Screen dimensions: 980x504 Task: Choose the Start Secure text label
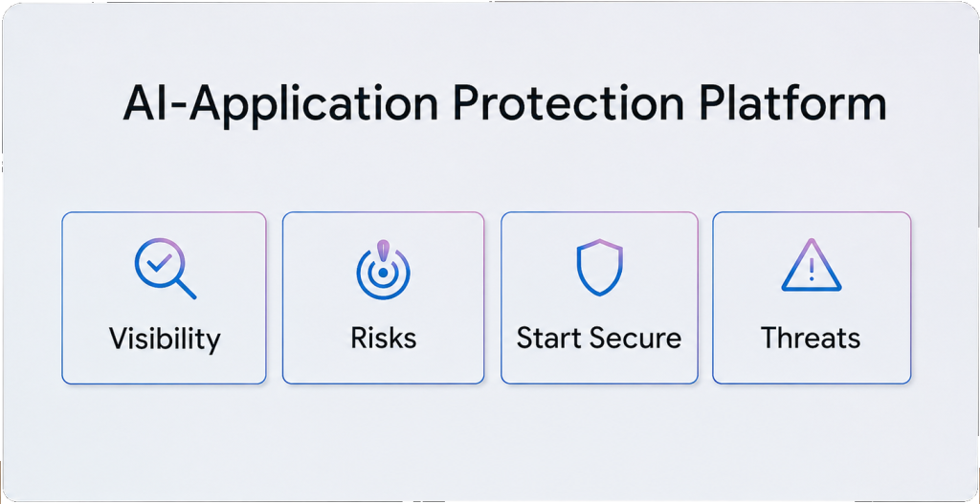(599, 338)
